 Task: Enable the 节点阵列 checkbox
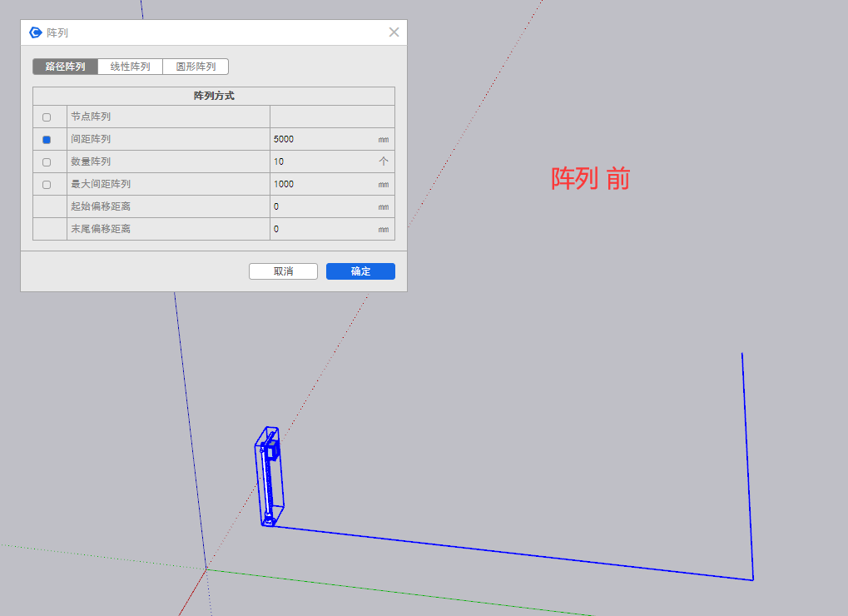click(47, 117)
